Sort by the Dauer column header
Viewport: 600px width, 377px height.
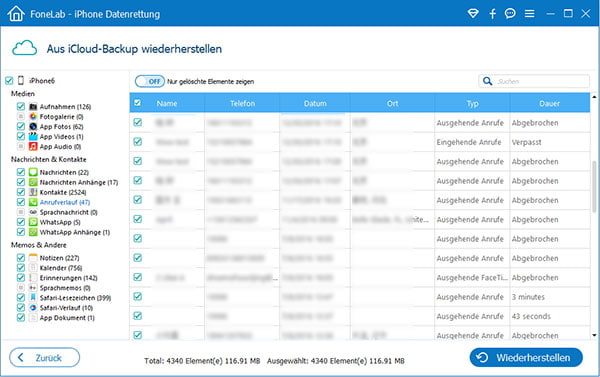pos(549,103)
